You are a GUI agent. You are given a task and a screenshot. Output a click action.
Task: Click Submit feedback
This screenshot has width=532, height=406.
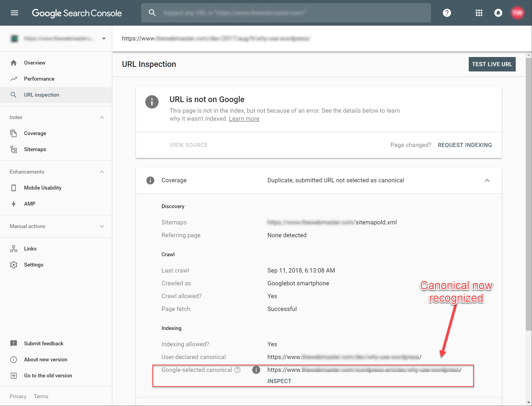tap(56, 343)
